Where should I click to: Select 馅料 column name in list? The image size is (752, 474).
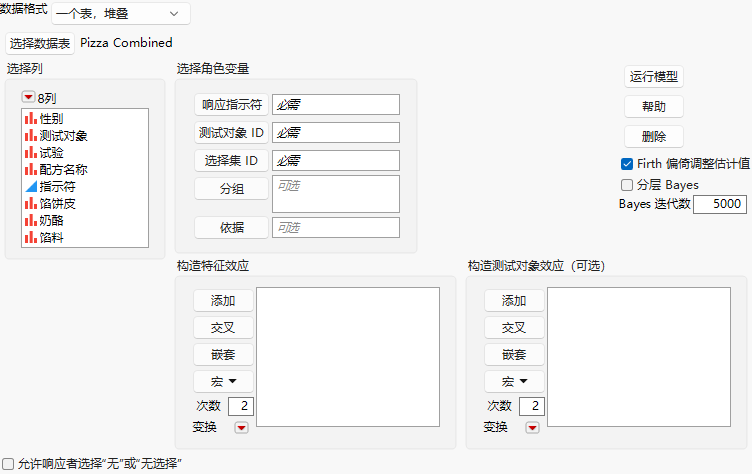tap(51, 237)
